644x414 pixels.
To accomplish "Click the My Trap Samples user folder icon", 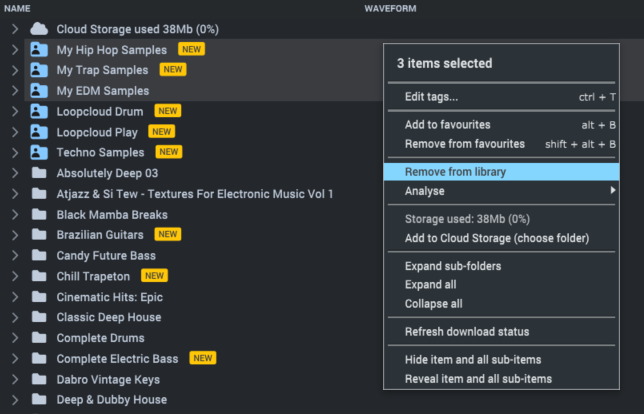I will click(x=39, y=70).
